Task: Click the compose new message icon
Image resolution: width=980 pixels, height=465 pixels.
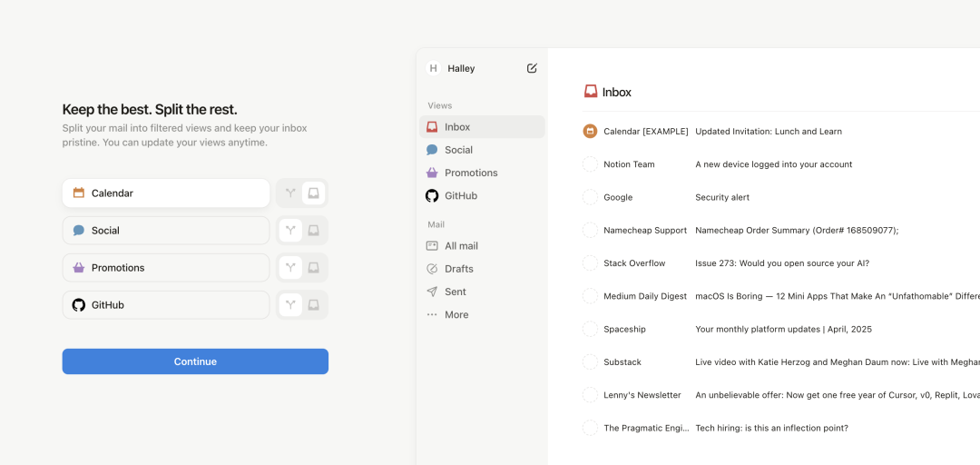Action: click(532, 68)
